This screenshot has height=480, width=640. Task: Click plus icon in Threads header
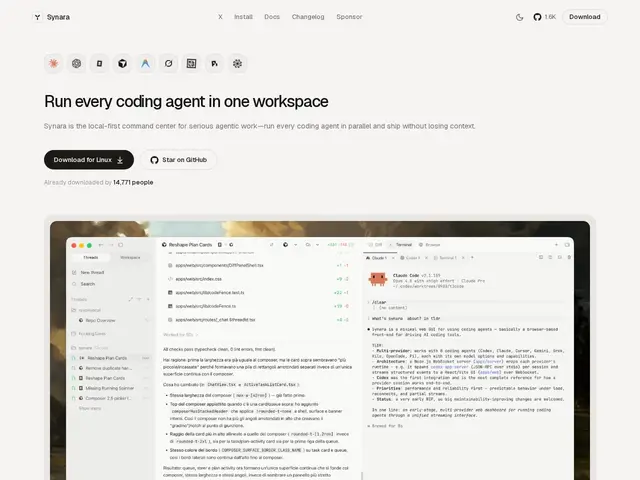tap(148, 299)
